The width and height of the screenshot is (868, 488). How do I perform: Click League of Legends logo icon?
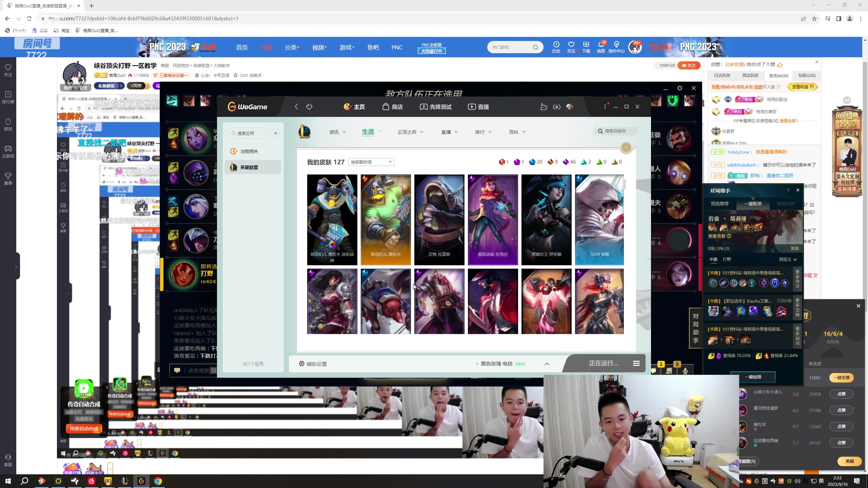(304, 131)
